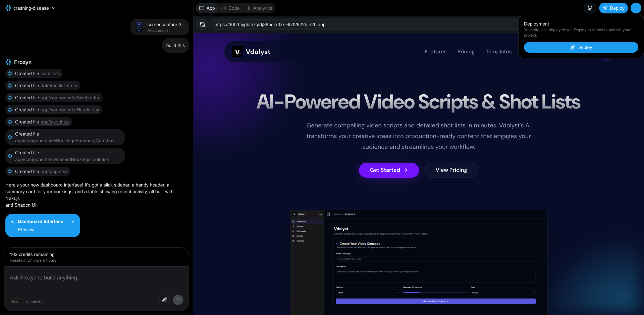Click the Get Started button
This screenshot has width=644, height=315.
389,170
